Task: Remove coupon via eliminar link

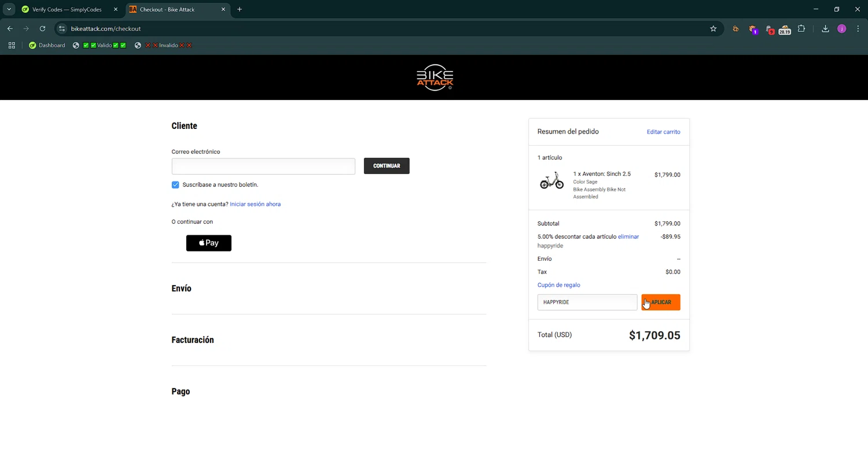Action: pyautogui.click(x=628, y=236)
